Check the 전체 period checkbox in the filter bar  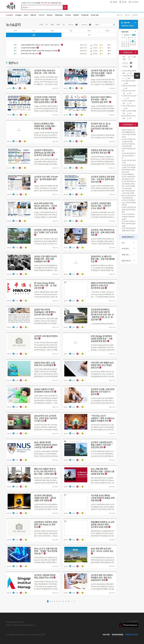click(x=39, y=25)
